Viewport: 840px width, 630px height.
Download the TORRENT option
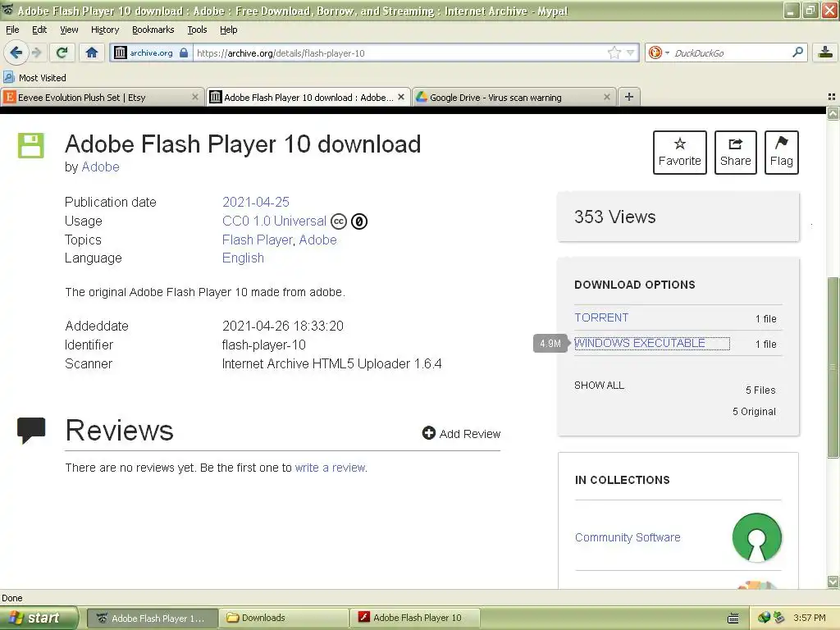coord(601,317)
